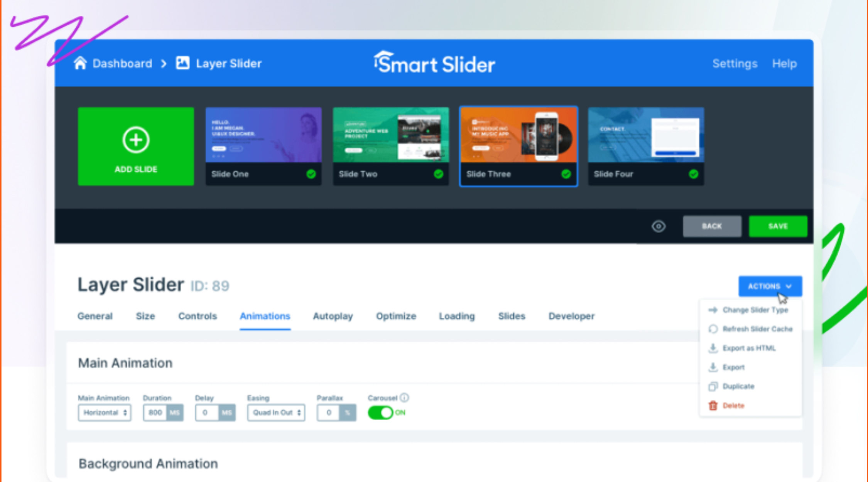Click the download icon beside Export
Image resolution: width=868 pixels, height=482 pixels.
[713, 367]
